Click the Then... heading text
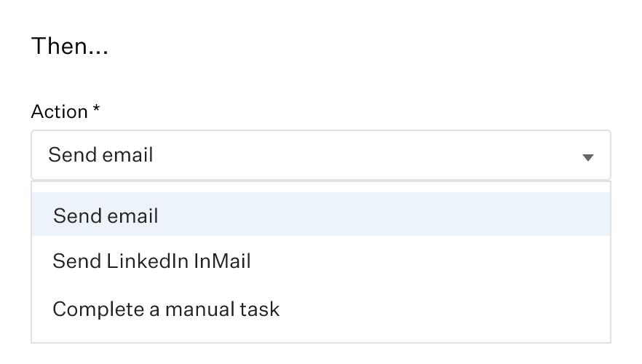642x364 pixels. click(70, 48)
